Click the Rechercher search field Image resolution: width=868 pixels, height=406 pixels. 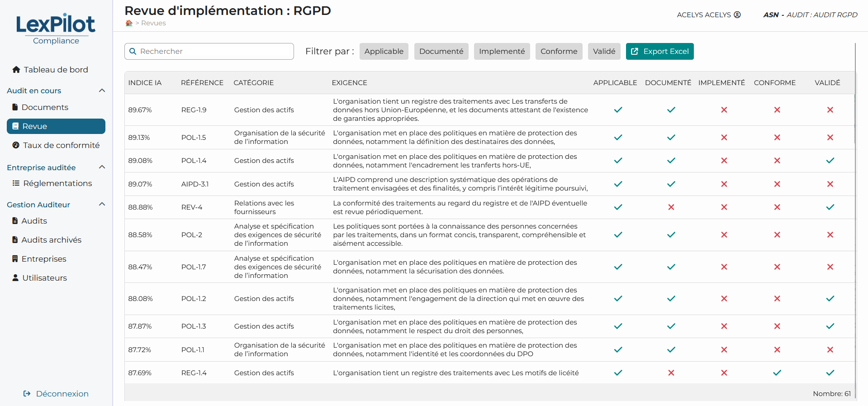(209, 52)
